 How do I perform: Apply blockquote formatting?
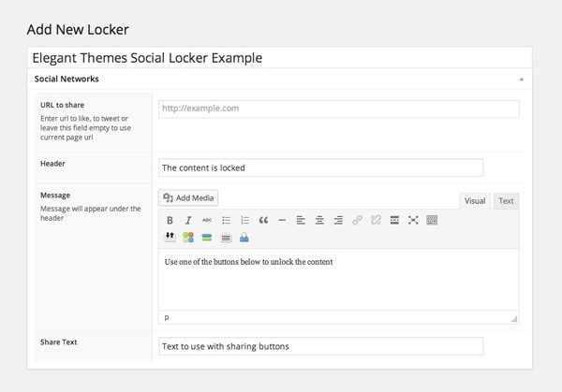tap(263, 221)
